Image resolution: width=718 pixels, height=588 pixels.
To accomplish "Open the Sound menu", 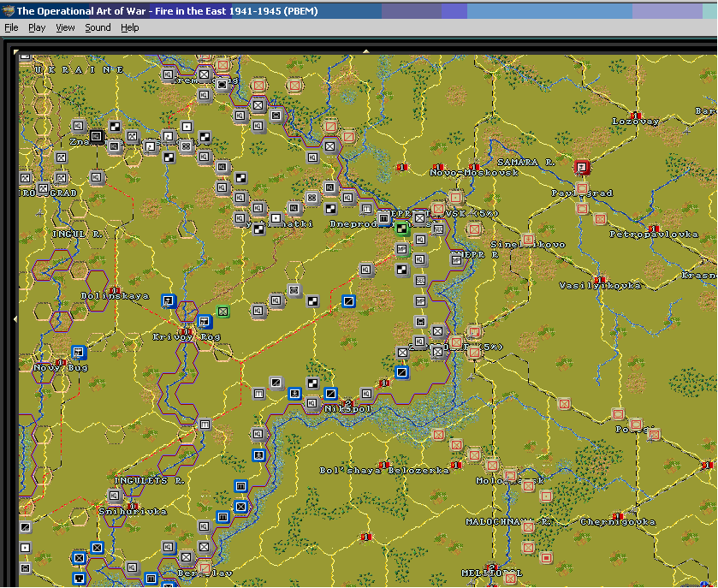I will [98, 28].
